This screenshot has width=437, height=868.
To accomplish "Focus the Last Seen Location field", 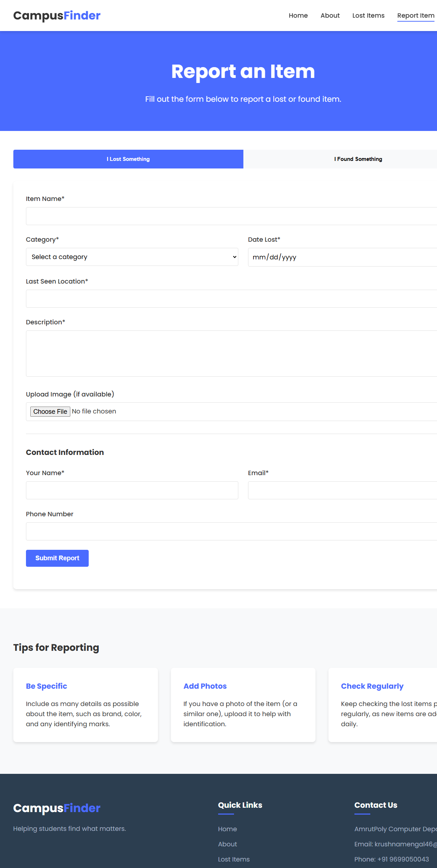I will coord(231,299).
